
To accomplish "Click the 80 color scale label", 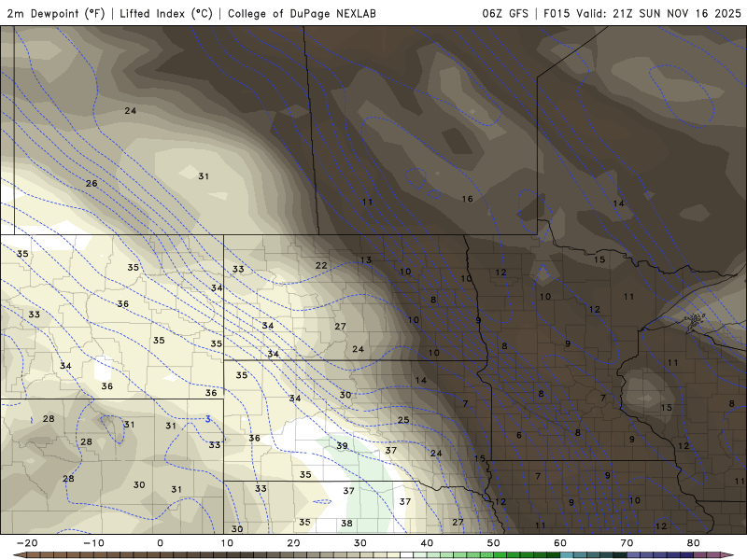I will [x=694, y=543].
